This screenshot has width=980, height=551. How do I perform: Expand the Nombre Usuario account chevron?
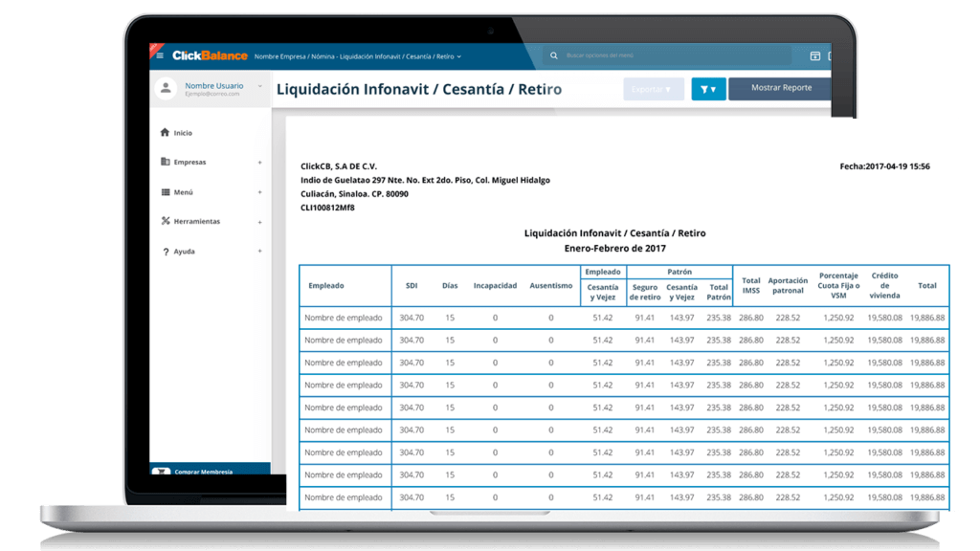pyautogui.click(x=259, y=86)
